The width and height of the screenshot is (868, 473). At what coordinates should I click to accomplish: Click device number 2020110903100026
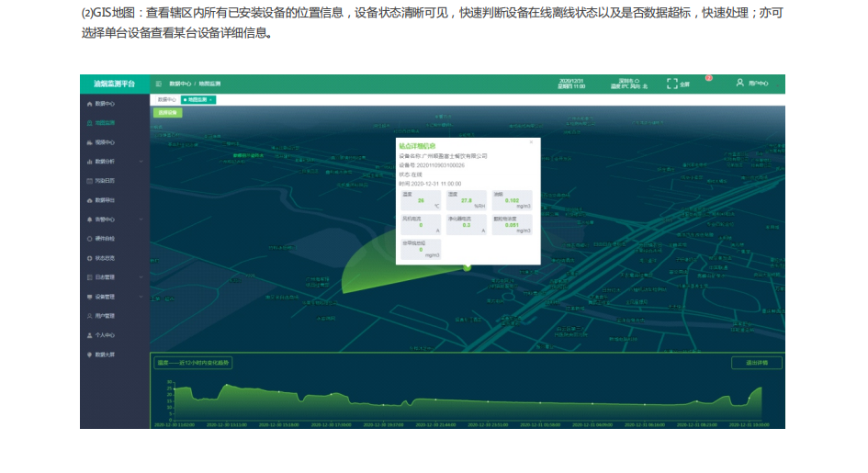click(x=441, y=165)
